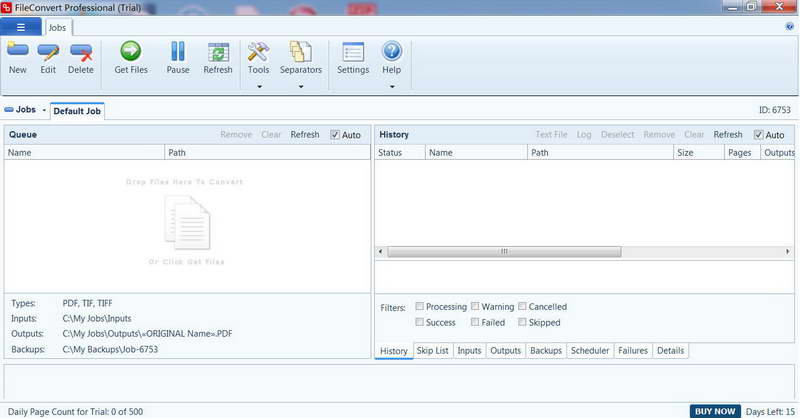Screen dimensions: 800x418
Task: Click the document drop-files icon in Queue
Action: (187, 223)
